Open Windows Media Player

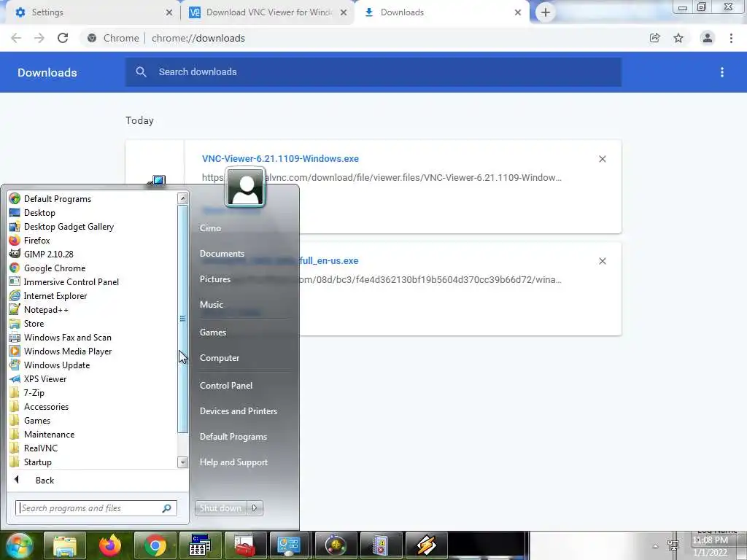click(68, 351)
